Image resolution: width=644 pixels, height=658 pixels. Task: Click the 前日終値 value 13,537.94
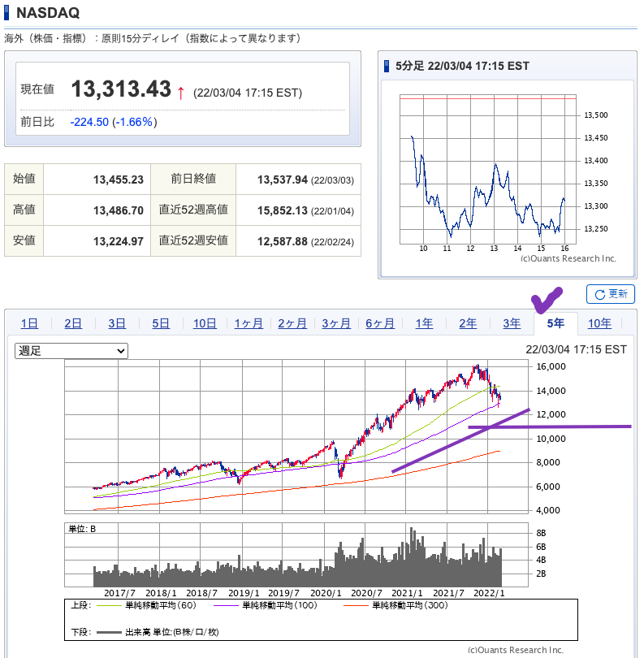click(x=283, y=180)
